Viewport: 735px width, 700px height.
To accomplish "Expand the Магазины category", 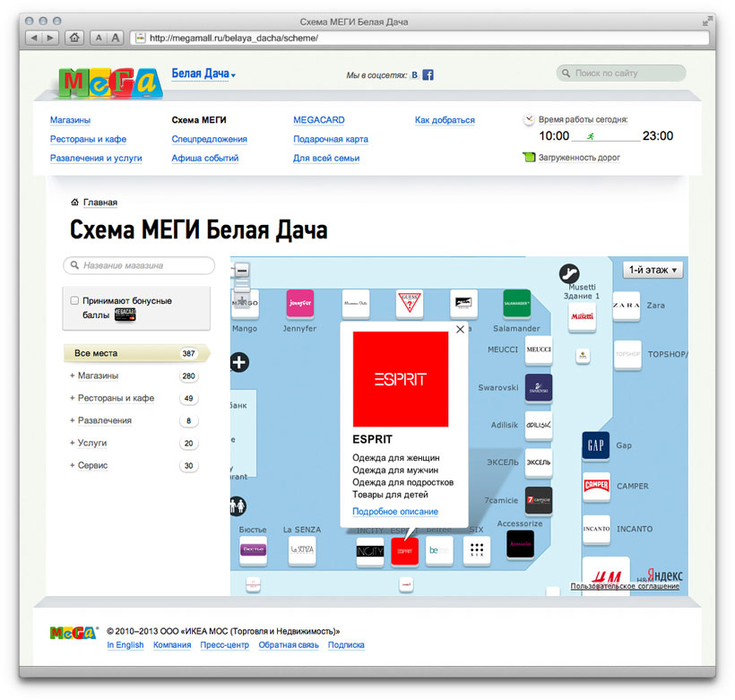I will pos(97,376).
